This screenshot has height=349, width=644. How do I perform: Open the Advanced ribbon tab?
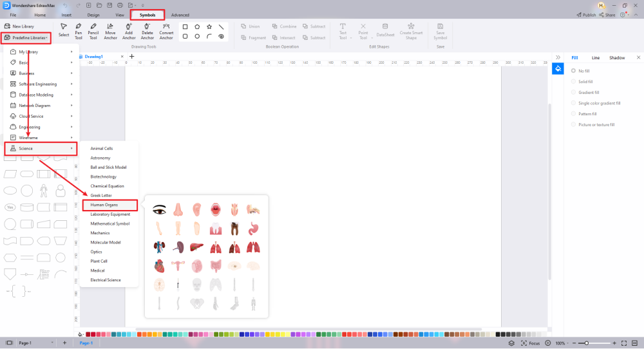pyautogui.click(x=180, y=15)
